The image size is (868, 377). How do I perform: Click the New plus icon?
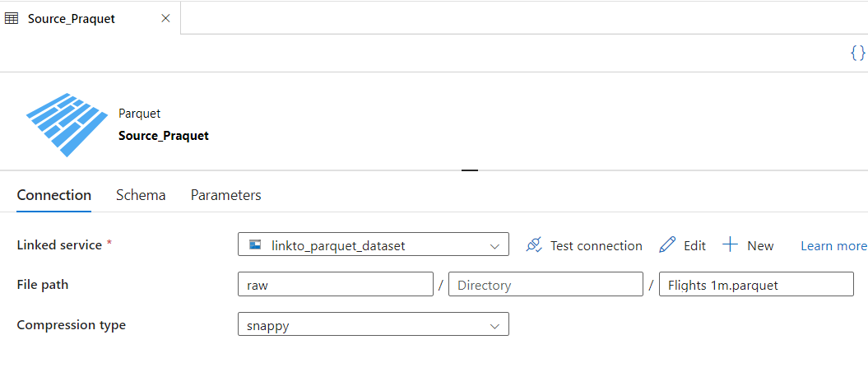click(x=730, y=245)
